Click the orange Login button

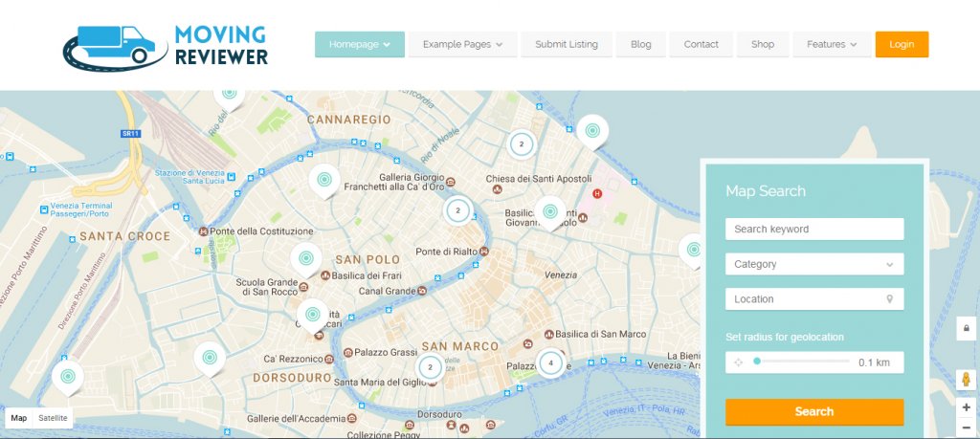901,44
